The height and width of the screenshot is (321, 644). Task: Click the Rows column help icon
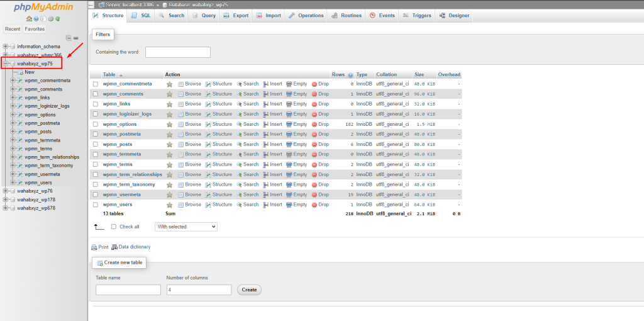coord(350,75)
